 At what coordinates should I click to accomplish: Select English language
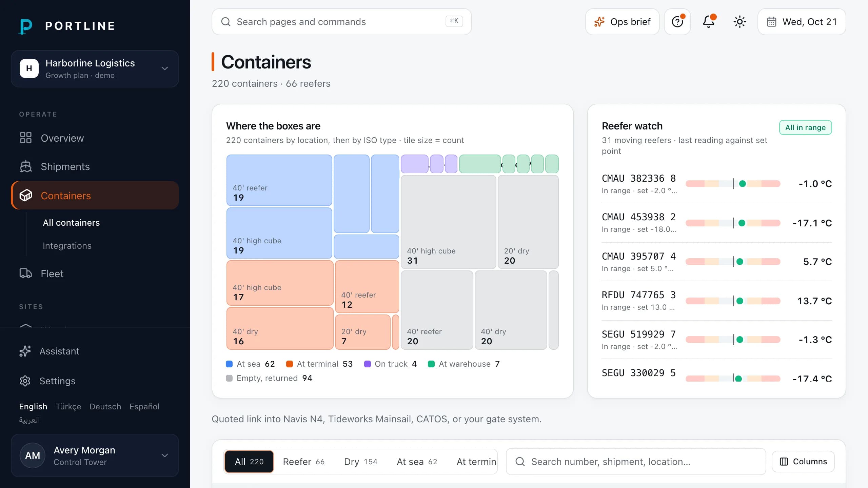click(x=33, y=406)
